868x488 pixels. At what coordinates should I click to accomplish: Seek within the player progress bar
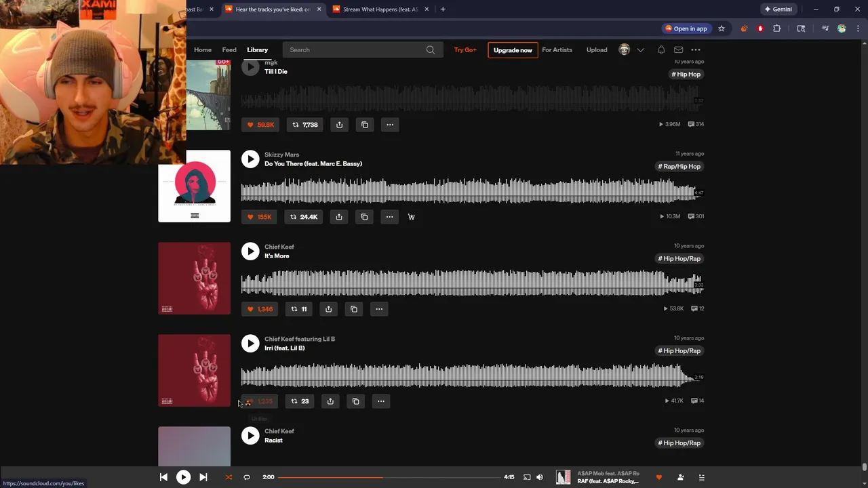389,477
